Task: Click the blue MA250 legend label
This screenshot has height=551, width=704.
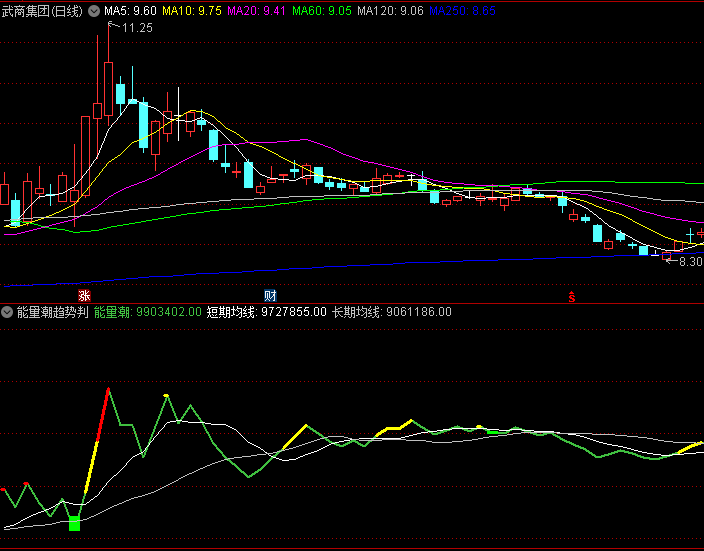Action: pyautogui.click(x=462, y=11)
